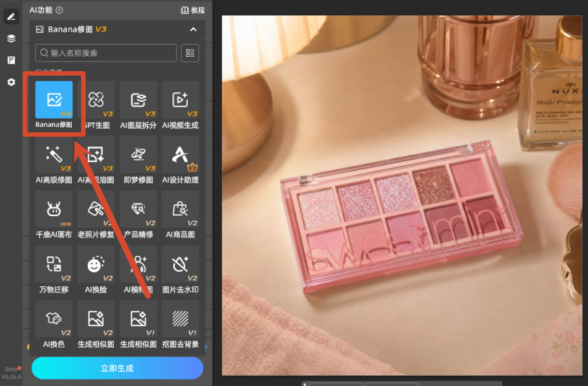Open the layers panel in sidebar

(11, 38)
